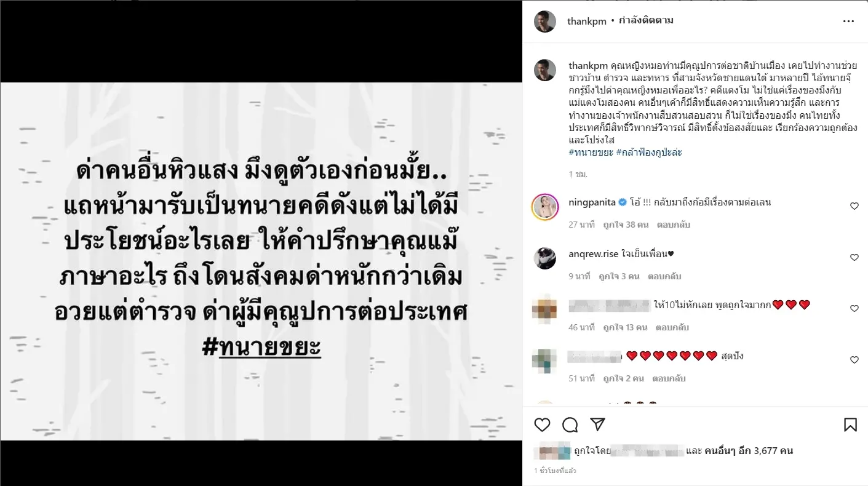Share post using the paper plane icon
Viewport: 868px width, 486px height.
pos(597,424)
